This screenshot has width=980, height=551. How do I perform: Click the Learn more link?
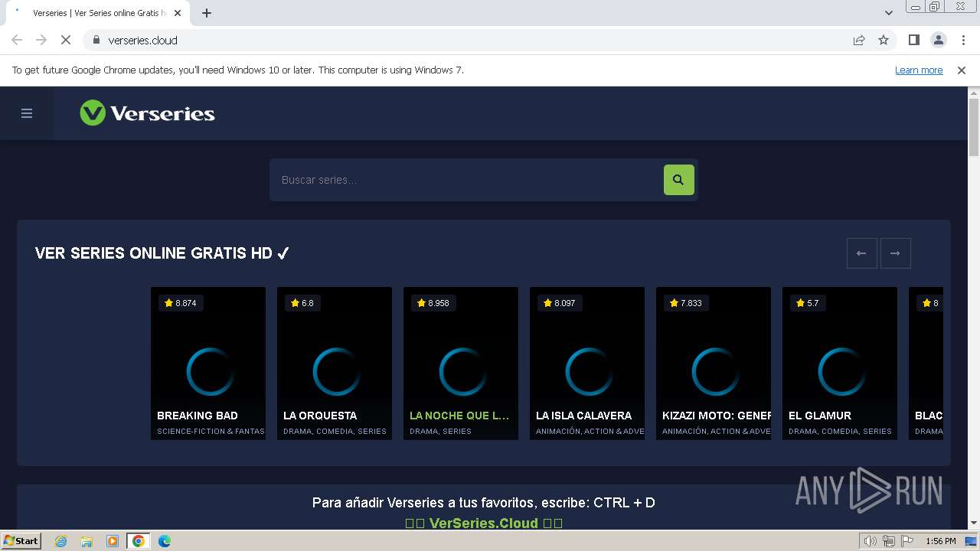point(919,70)
